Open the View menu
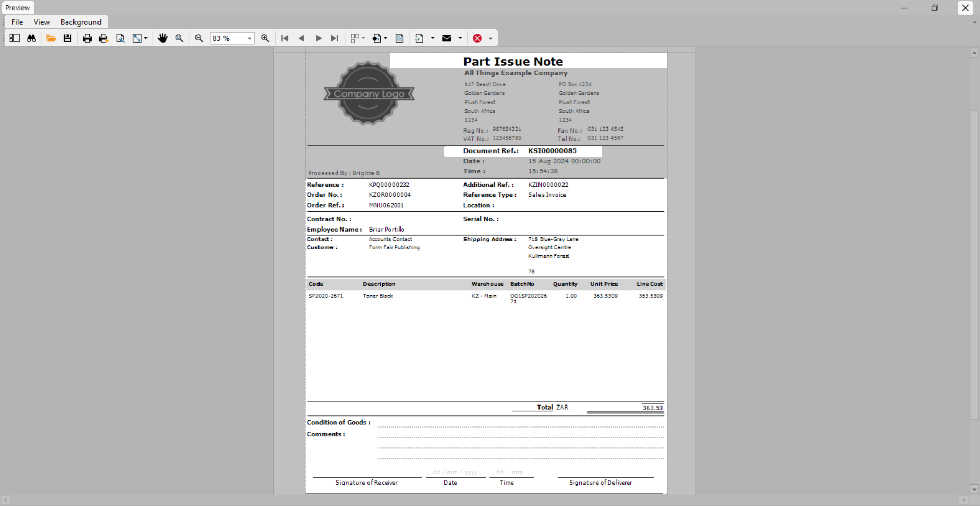 click(42, 22)
